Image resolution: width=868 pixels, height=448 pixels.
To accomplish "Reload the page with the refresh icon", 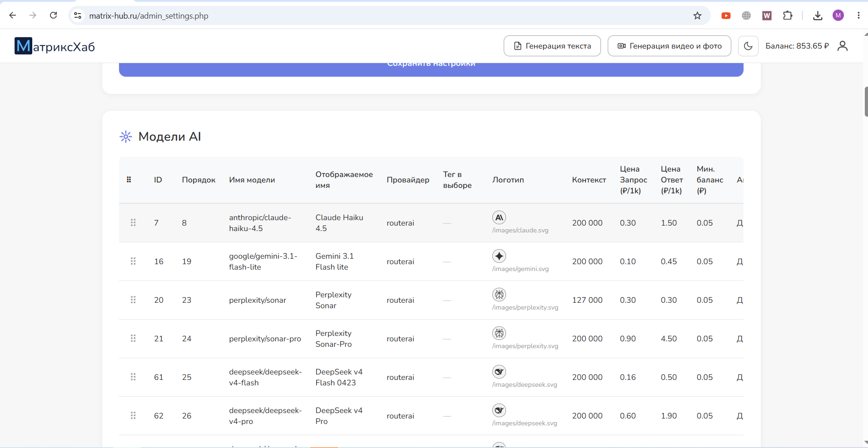I will pos(53,15).
